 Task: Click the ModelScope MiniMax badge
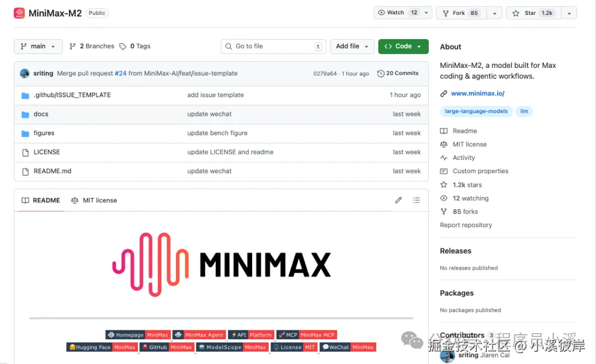pos(233,347)
